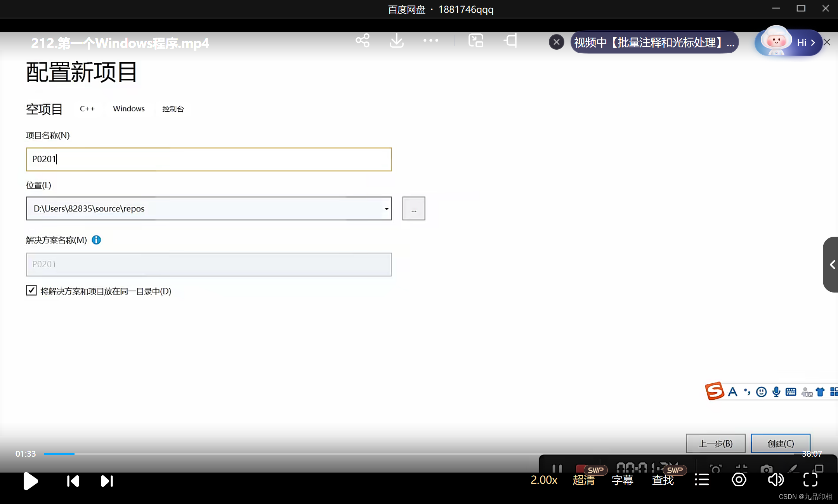Enter fullscreen mode
This screenshot has height=504, width=838.
coord(810,480)
